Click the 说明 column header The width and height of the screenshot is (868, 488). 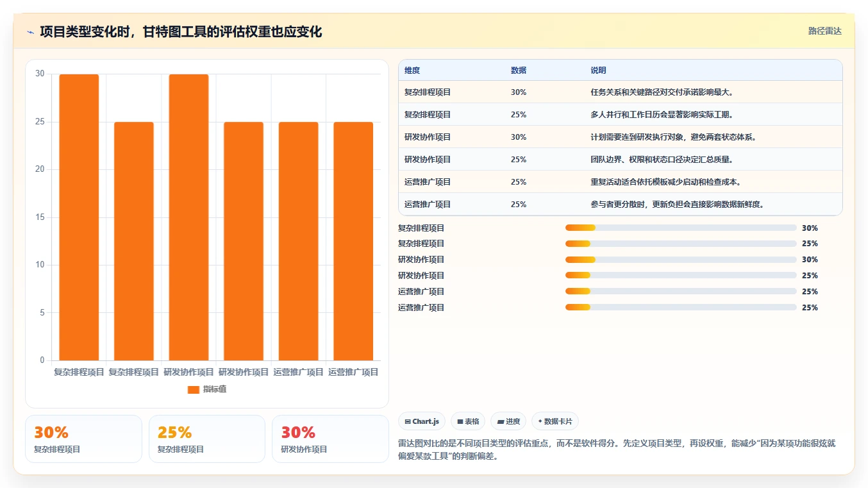(x=598, y=71)
